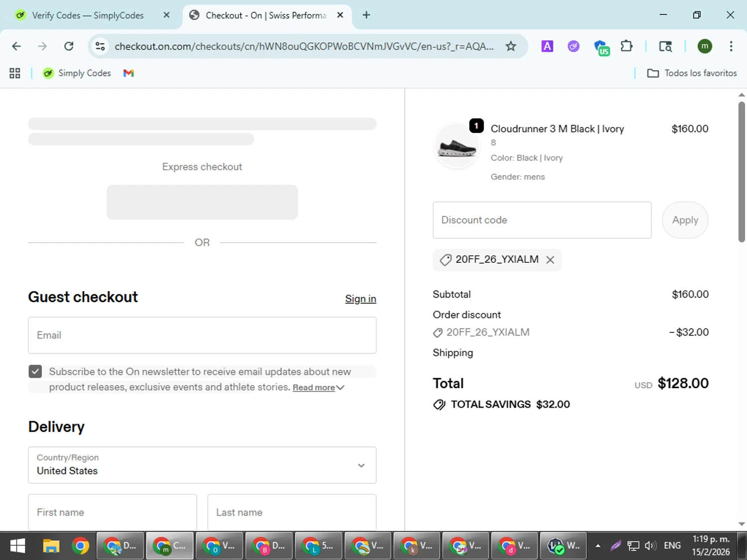The image size is (747, 560).
Task: Select the Checkout - On tab
Action: 266,15
